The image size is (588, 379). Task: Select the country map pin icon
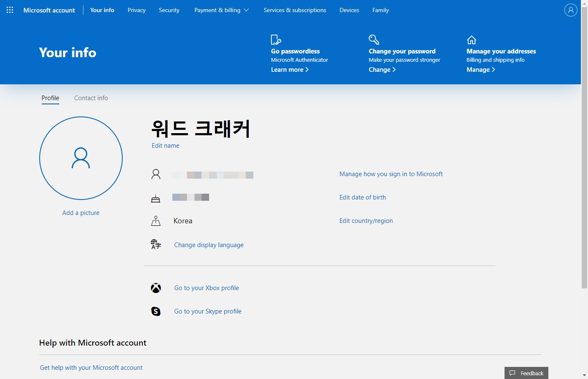(x=155, y=221)
